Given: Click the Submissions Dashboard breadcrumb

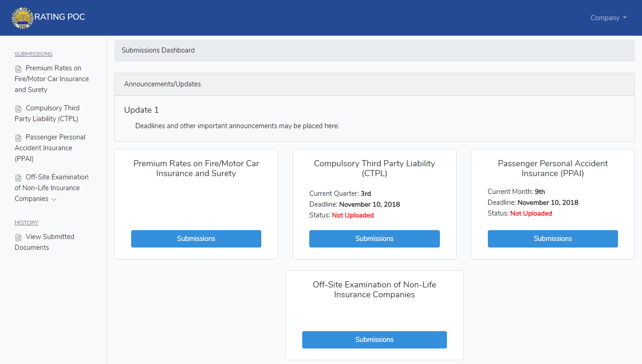Looking at the screenshot, I should pos(158,50).
